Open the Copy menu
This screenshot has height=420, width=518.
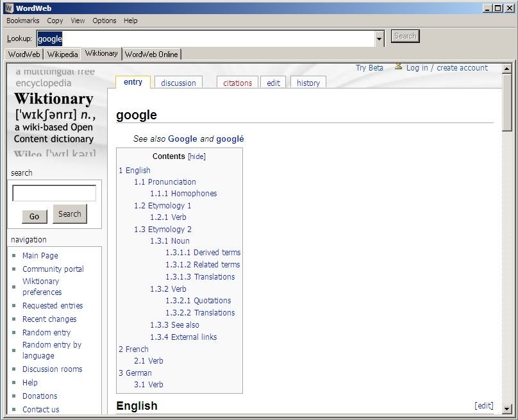coord(55,21)
